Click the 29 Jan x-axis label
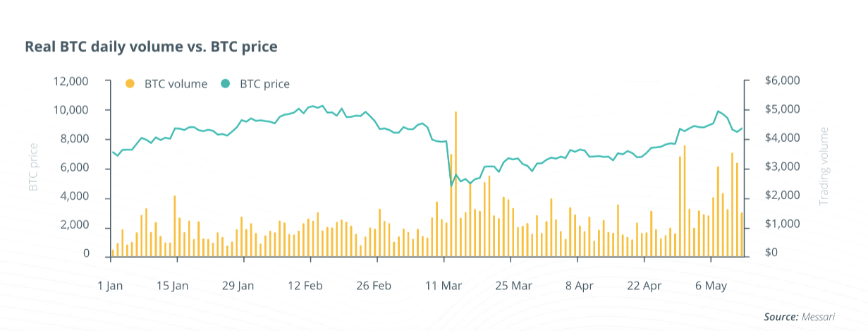 pyautogui.click(x=238, y=286)
